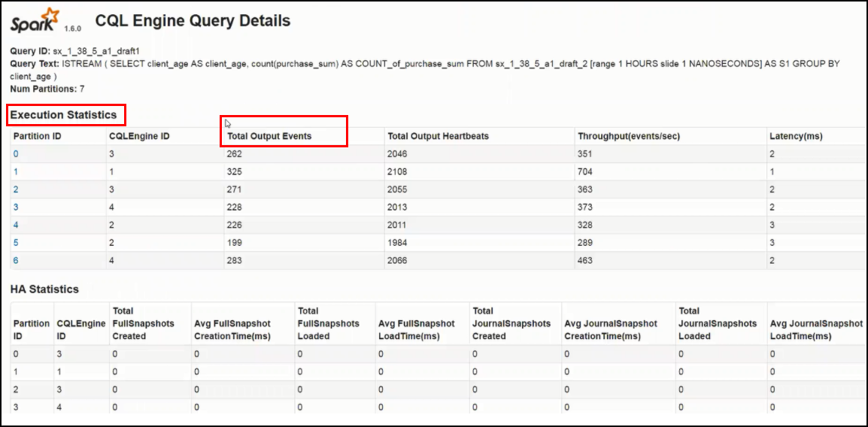Click output events value 226
Screen dimensions: 868x427
tap(235, 225)
